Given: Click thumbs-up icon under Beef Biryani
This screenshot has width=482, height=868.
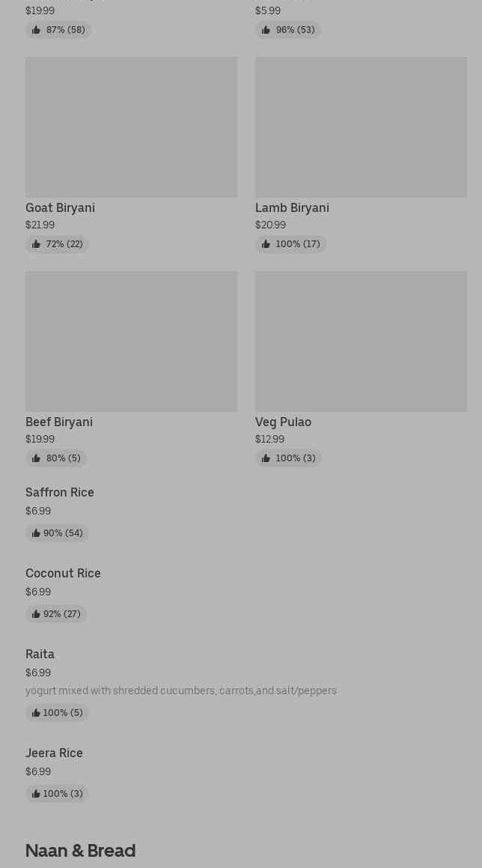Looking at the screenshot, I should coord(36,458).
